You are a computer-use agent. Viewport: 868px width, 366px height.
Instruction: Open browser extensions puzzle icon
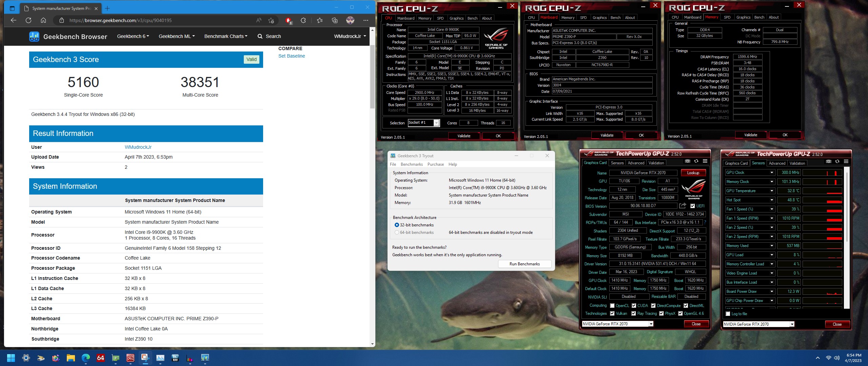303,20
